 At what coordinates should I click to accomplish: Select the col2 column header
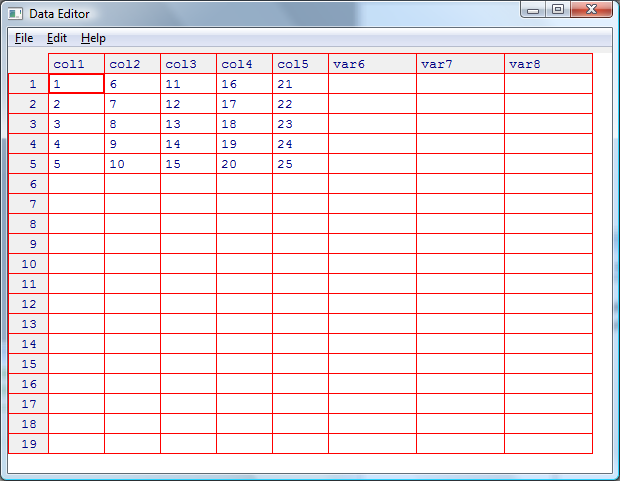click(132, 64)
